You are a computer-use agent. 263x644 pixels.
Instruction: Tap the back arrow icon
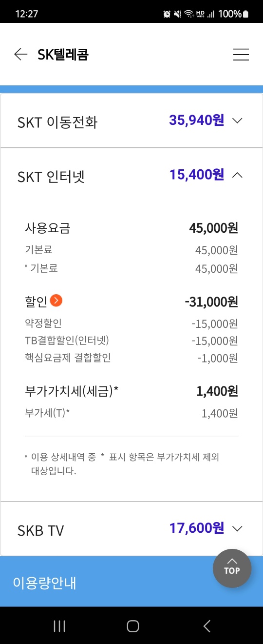pyautogui.click(x=20, y=54)
